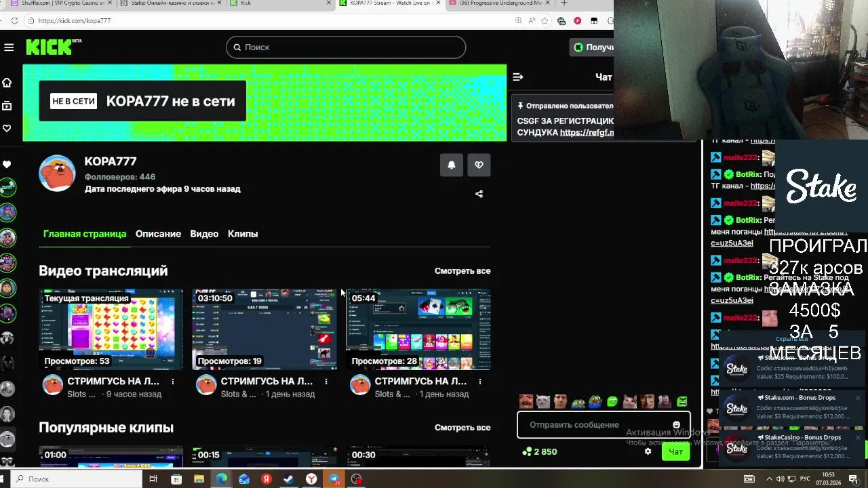Click the KOPA777 profile avatar
This screenshot has width=868, height=488.
coord(57,174)
